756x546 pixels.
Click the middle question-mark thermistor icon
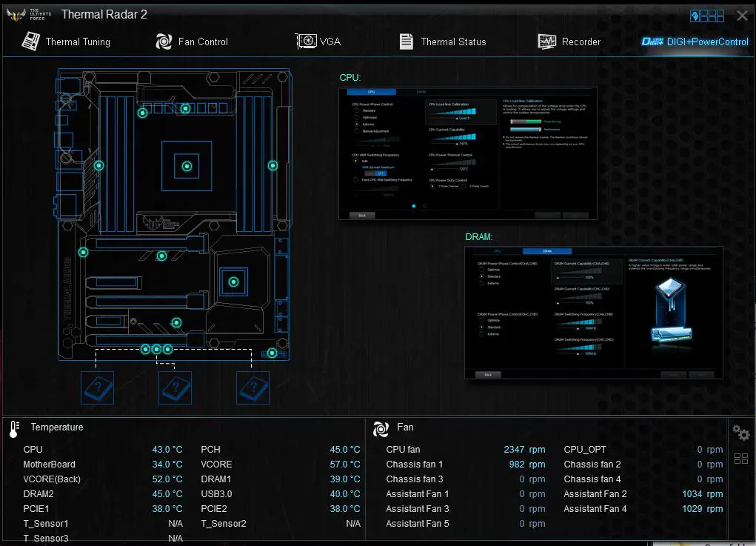175,387
